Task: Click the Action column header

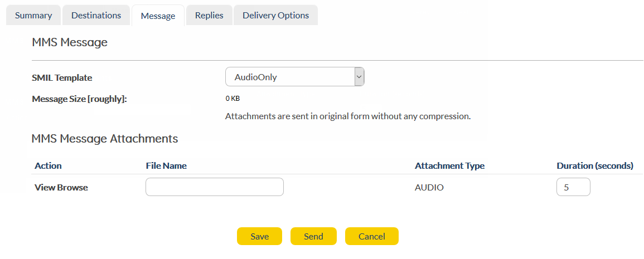Action: 48,166
